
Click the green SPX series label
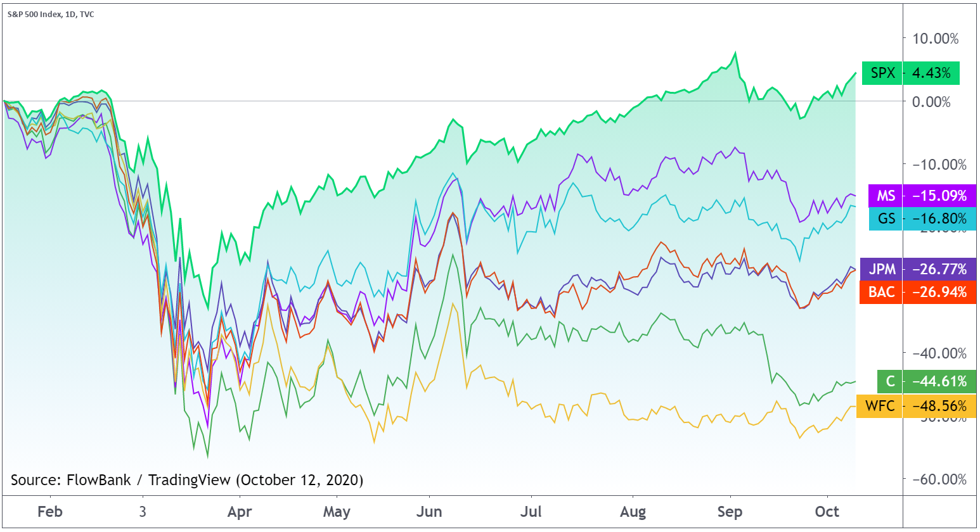point(882,73)
